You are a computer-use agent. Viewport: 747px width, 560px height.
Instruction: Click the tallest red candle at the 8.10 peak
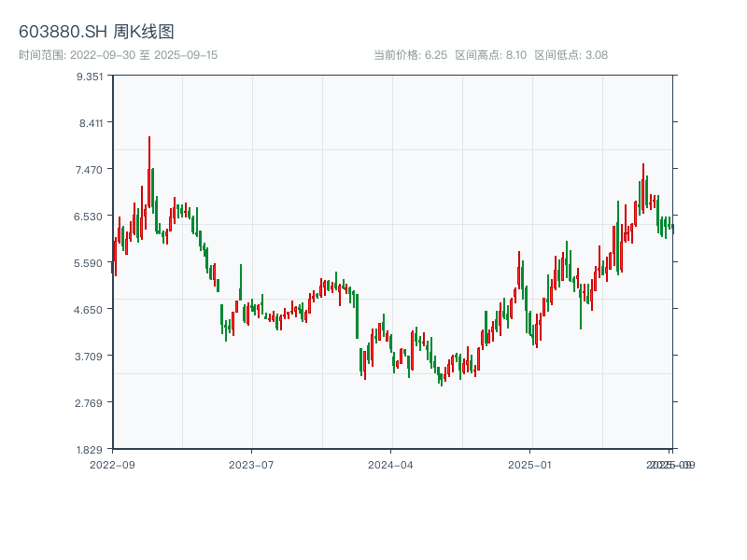click(x=149, y=172)
